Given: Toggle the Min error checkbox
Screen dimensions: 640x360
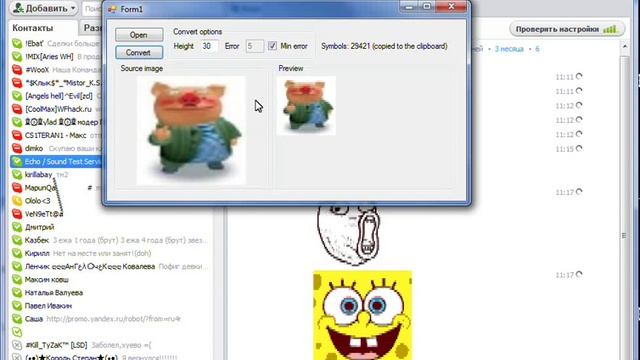Looking at the screenshot, I should point(272,46).
